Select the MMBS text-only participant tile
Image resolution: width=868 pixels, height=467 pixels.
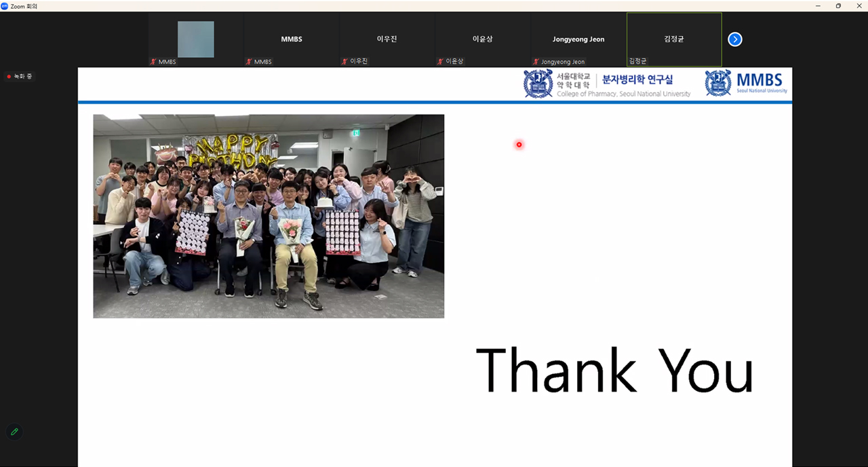point(291,39)
